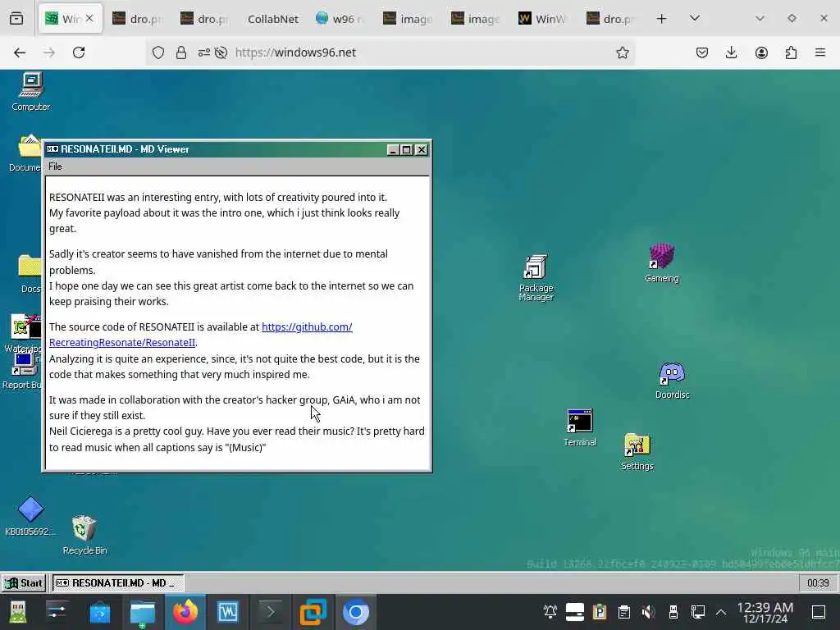
Task: Click the tracking protection shield icon
Action: pos(158,52)
